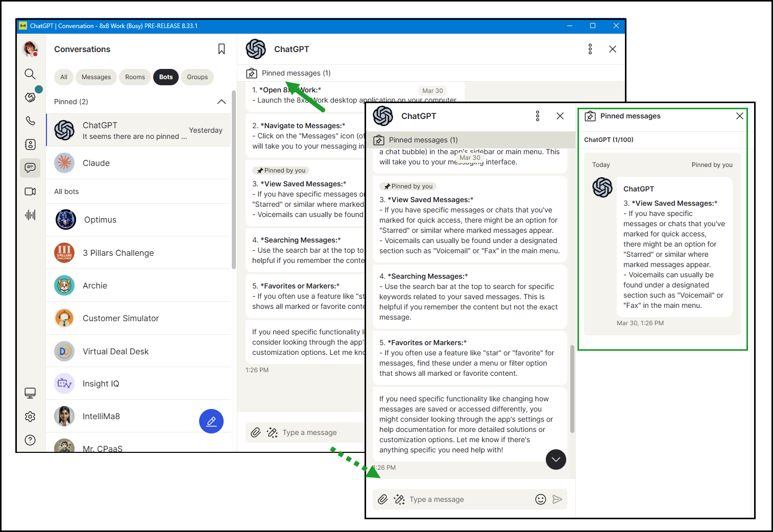Open the phone calls section

click(x=30, y=120)
